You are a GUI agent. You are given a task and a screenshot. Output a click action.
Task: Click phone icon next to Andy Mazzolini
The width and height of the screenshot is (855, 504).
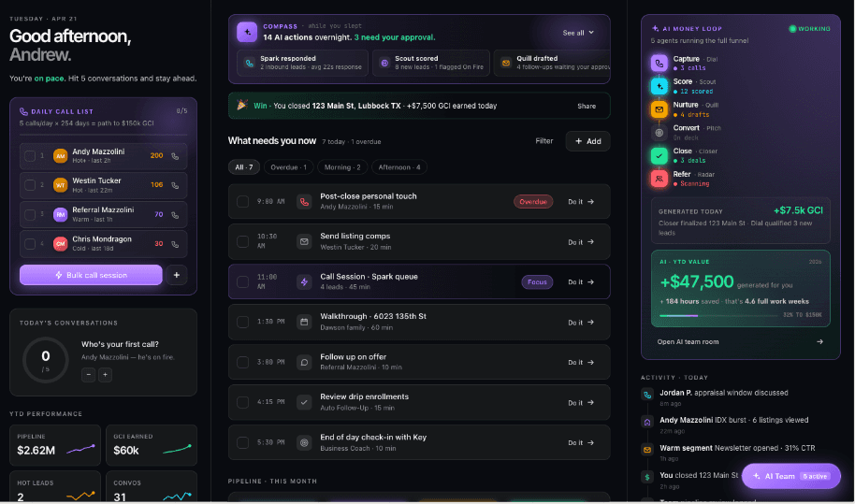pos(175,156)
